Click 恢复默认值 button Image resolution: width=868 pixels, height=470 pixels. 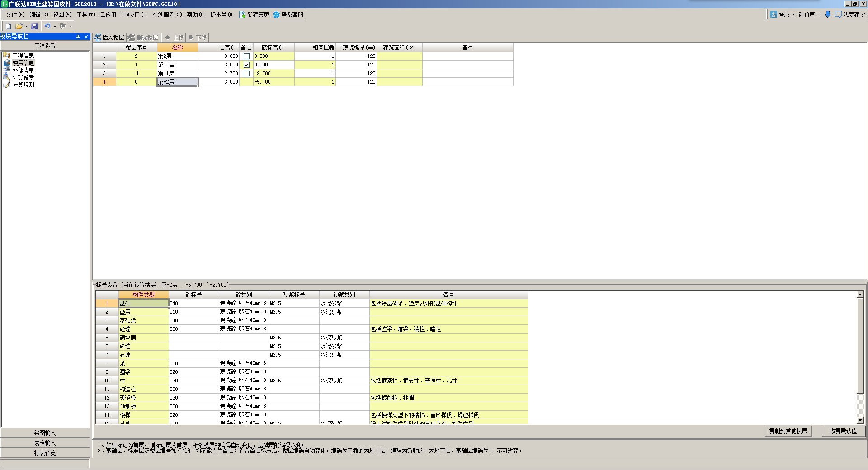coord(843,431)
